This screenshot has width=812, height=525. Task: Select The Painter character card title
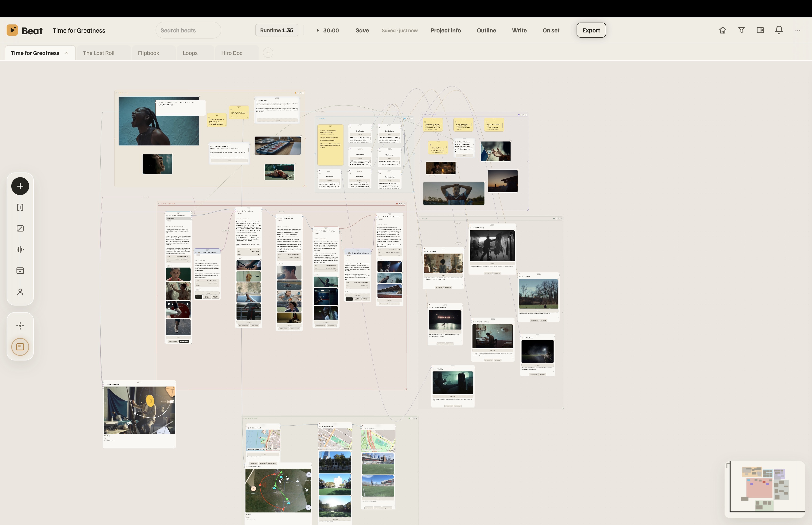[360, 131]
